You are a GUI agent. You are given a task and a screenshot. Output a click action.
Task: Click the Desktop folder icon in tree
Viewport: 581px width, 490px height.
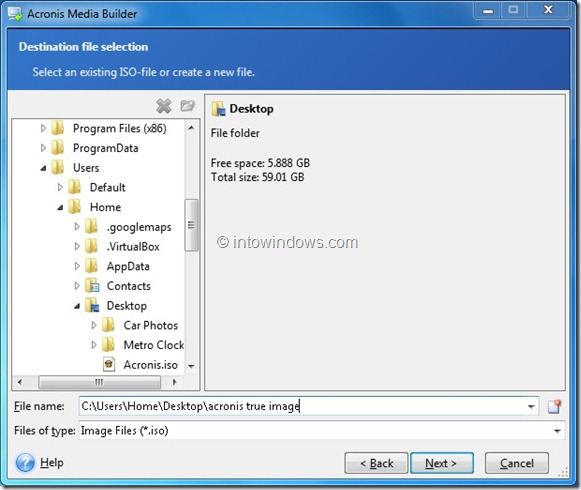(x=92, y=305)
